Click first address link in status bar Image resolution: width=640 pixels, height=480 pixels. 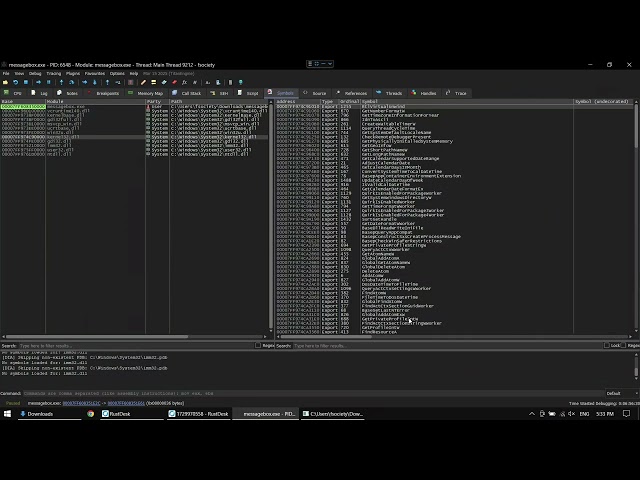coord(81,403)
